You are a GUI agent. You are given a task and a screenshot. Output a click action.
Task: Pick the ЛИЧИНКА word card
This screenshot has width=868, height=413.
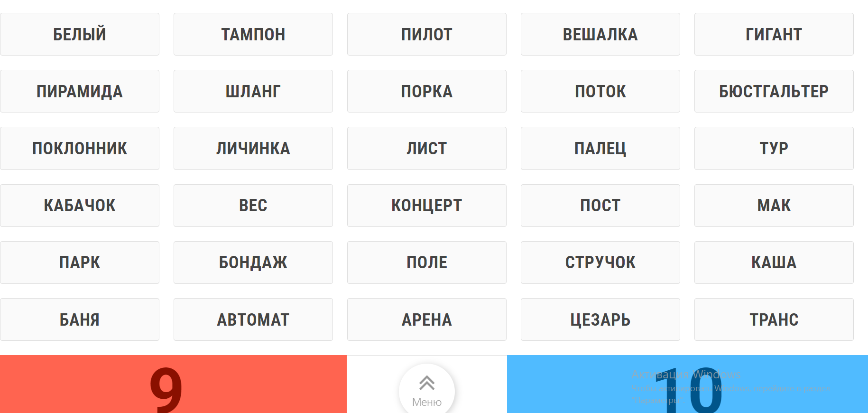click(253, 148)
